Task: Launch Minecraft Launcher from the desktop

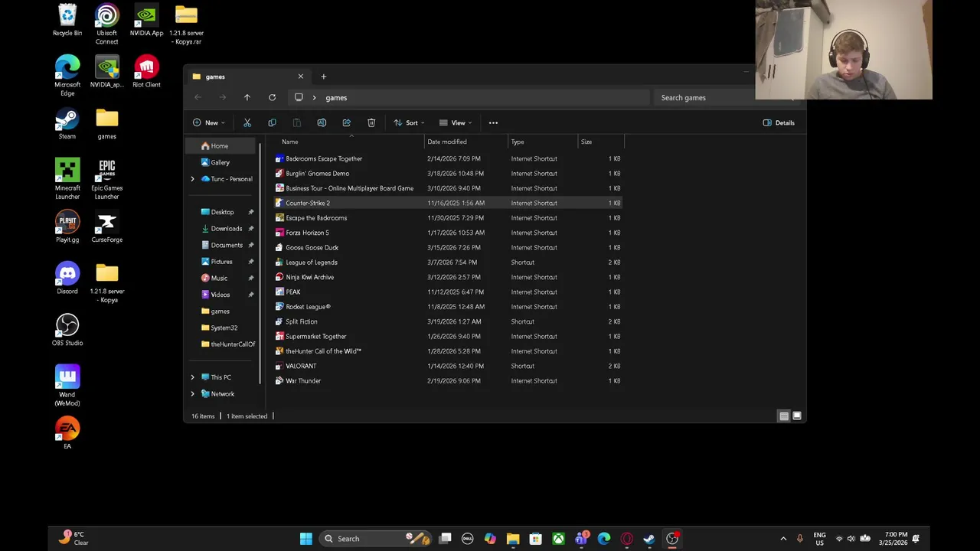Action: click(67, 179)
